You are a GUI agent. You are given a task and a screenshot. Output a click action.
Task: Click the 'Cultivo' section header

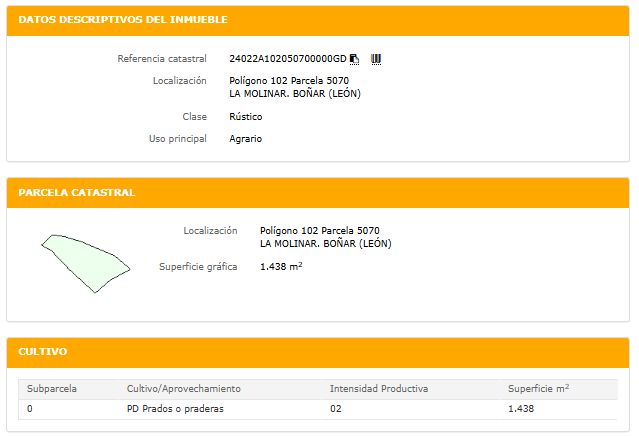(x=43, y=352)
